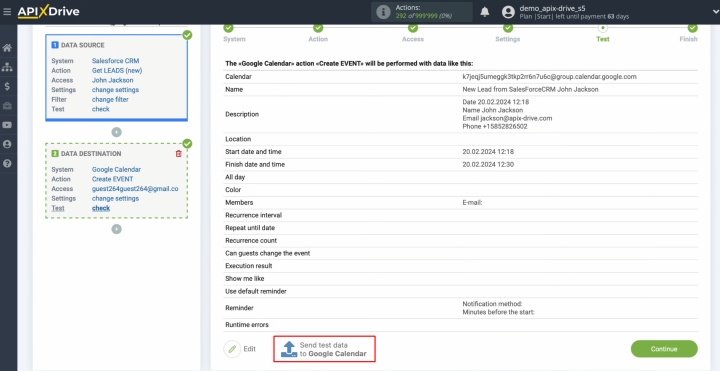The width and height of the screenshot is (720, 371).
Task: Add a block after Data Source
Action: pos(117,132)
